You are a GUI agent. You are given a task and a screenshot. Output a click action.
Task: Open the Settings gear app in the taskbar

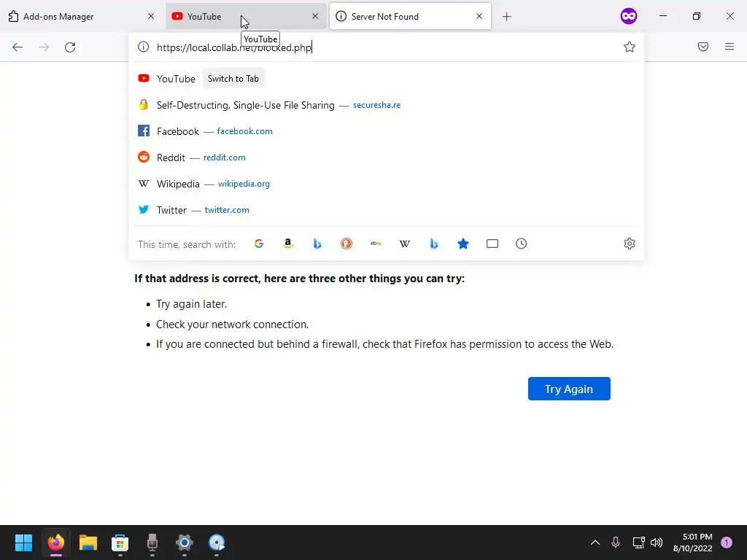(185, 542)
